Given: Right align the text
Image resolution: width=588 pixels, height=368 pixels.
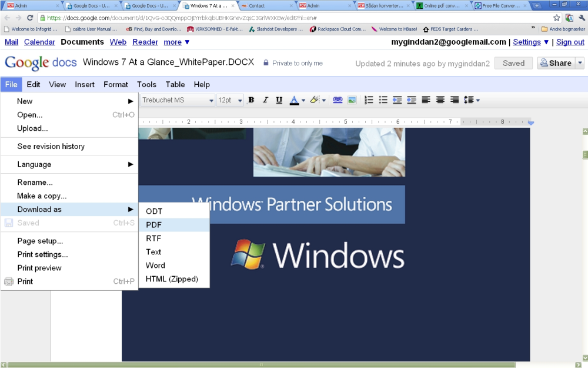Looking at the screenshot, I should coord(455,100).
